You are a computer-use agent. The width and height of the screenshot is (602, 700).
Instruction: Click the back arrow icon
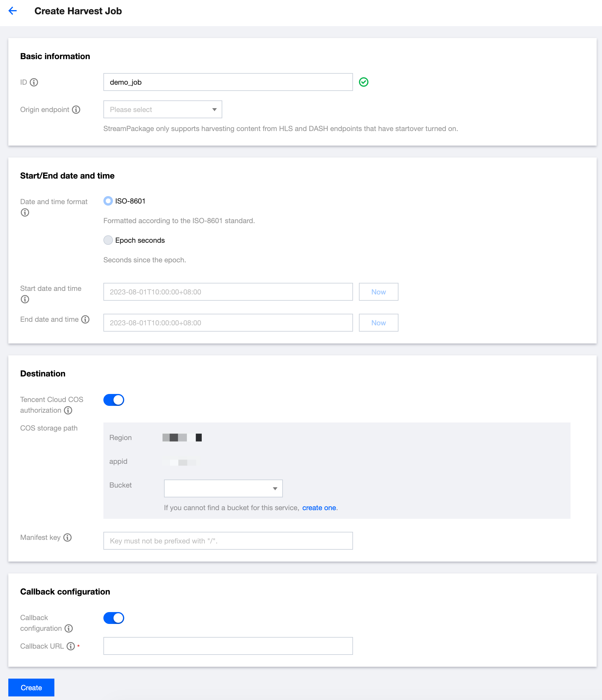point(12,11)
